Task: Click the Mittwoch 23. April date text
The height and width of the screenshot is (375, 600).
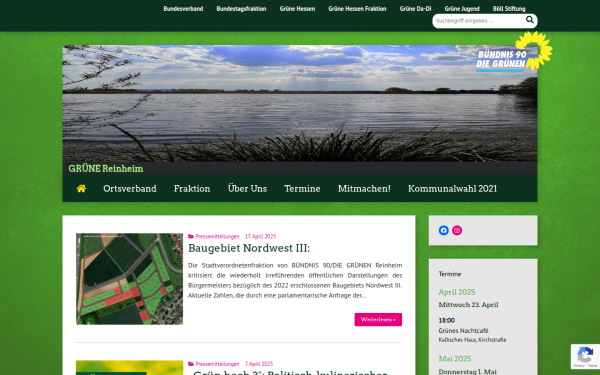Action: [468, 305]
